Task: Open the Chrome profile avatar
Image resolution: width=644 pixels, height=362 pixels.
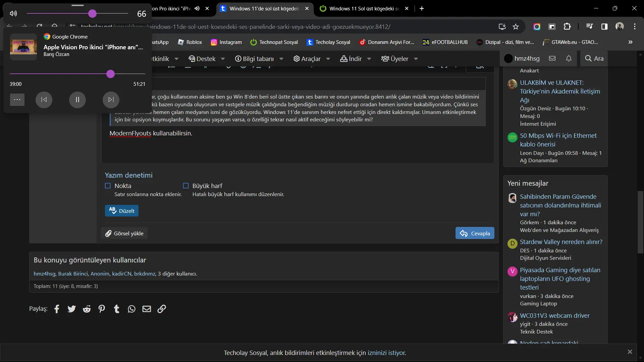Action: pos(620,26)
